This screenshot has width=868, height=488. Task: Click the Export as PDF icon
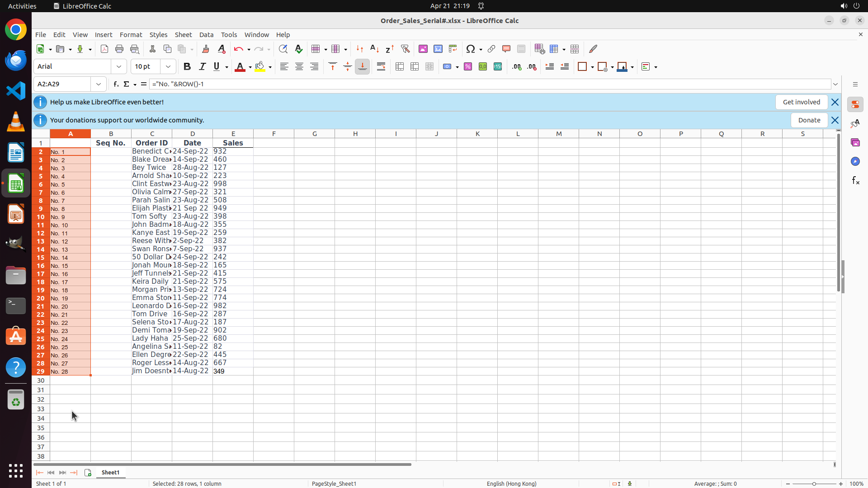[x=104, y=49]
